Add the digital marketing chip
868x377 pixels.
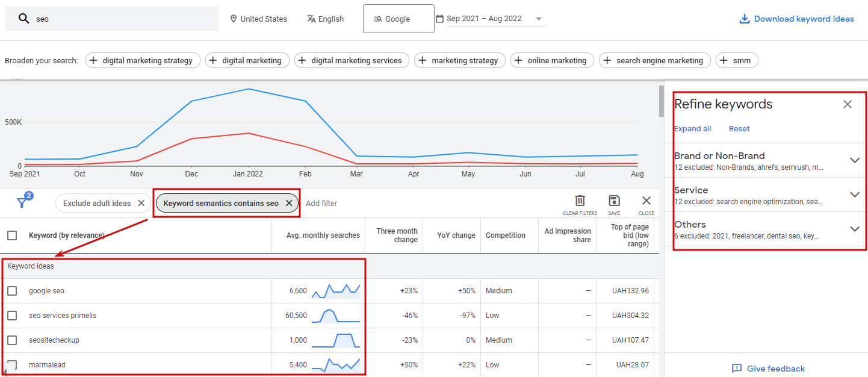(x=247, y=60)
